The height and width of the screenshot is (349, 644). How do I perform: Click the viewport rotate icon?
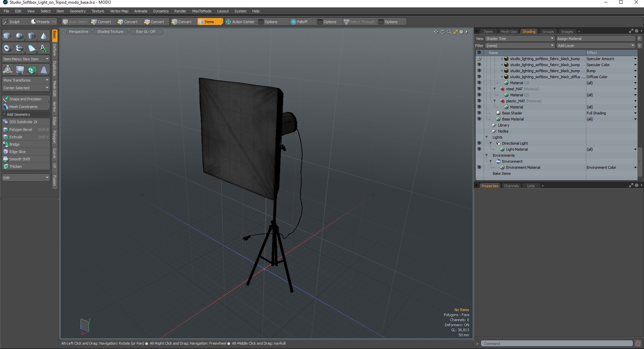[442, 32]
